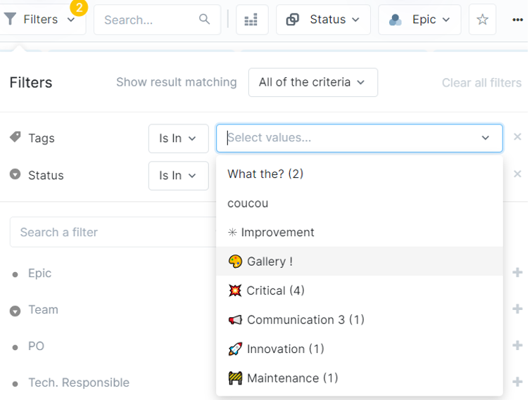Expand the Epic grouping dropdown
The height and width of the screenshot is (400, 532).
[x=419, y=20]
